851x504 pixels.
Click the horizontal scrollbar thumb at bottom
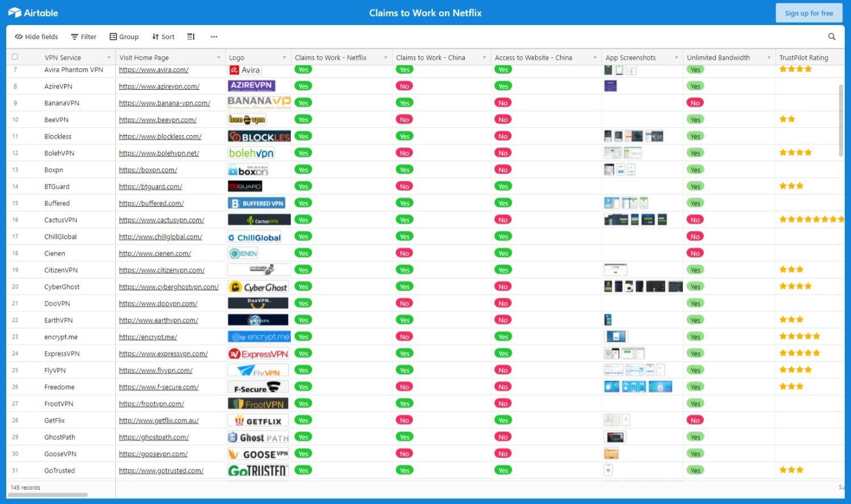[x=48, y=495]
